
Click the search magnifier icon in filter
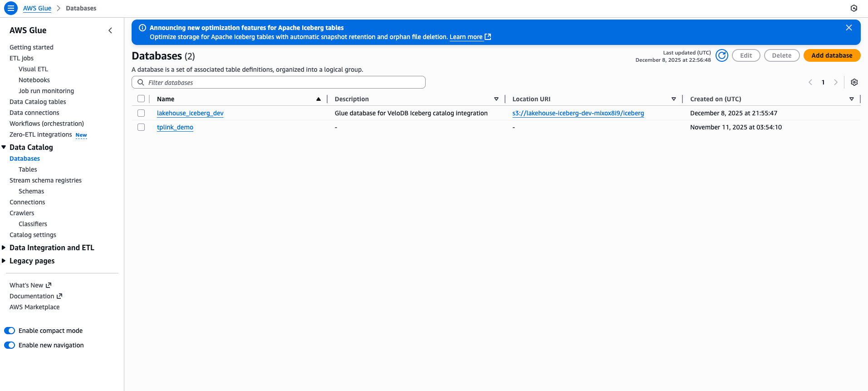click(141, 82)
